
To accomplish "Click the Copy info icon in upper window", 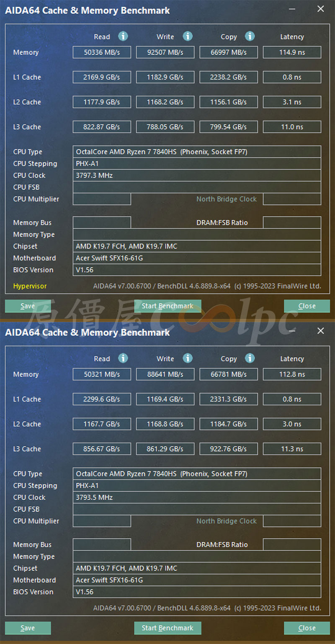I will click(x=250, y=36).
